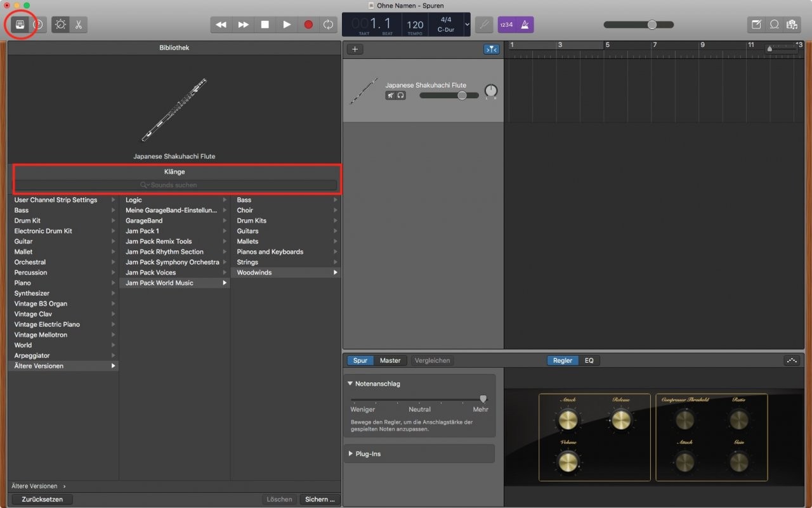Click the Sichern button
The height and width of the screenshot is (508, 812).
[320, 499]
